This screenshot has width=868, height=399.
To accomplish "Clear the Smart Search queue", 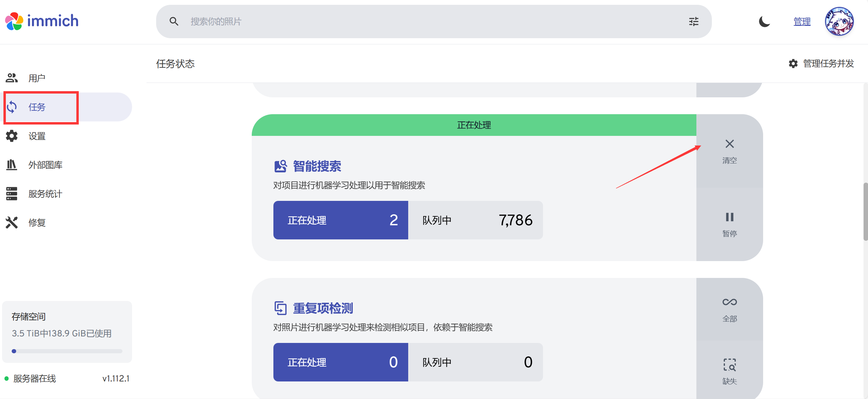I will pyautogui.click(x=729, y=151).
